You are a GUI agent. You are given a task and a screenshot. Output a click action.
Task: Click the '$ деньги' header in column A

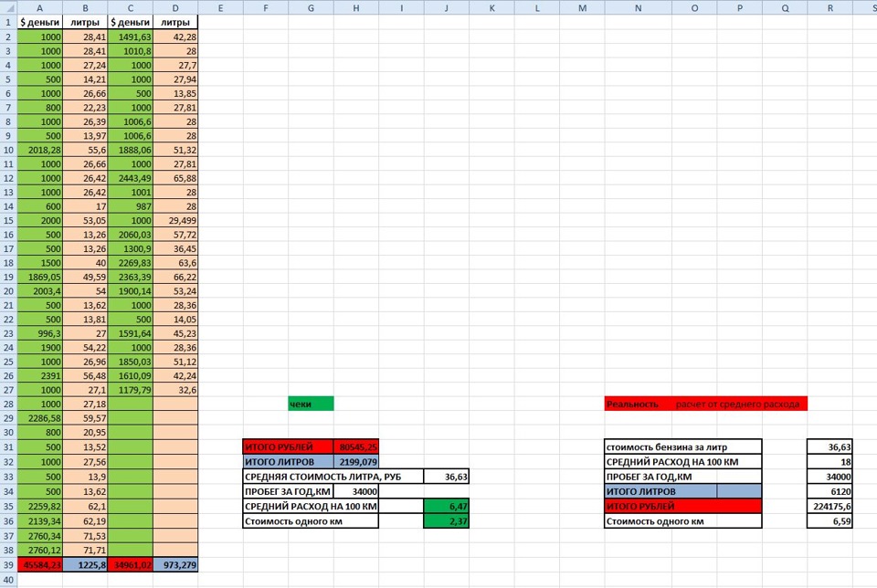[39, 22]
